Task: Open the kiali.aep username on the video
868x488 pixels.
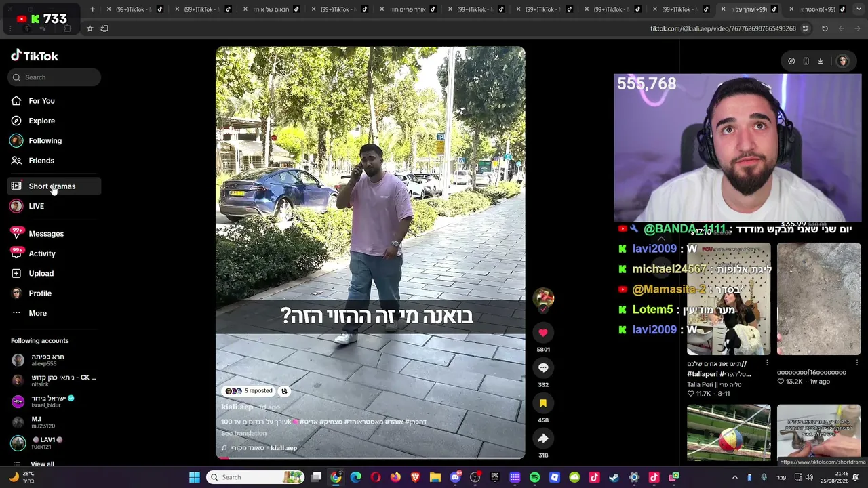Action: tap(237, 407)
